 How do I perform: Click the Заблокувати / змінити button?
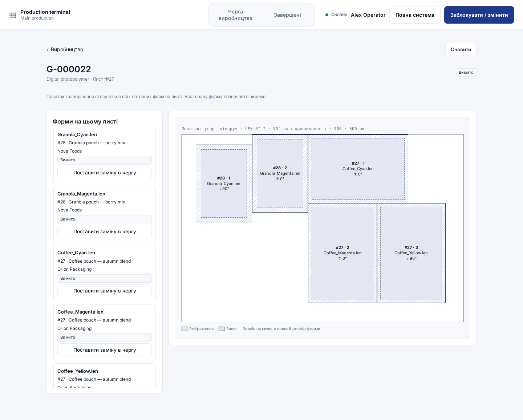click(x=479, y=15)
